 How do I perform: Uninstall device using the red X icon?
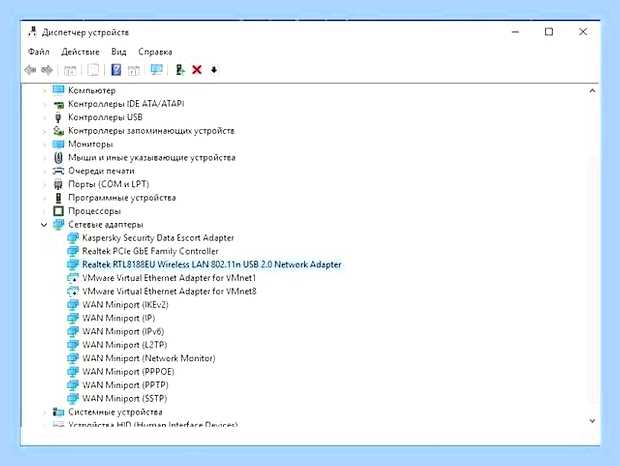(197, 70)
